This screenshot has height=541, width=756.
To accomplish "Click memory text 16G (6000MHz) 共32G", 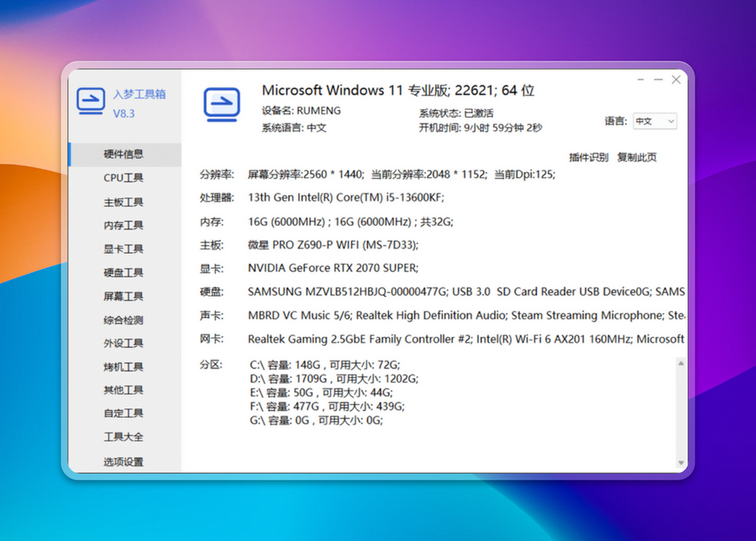I will coord(350,221).
